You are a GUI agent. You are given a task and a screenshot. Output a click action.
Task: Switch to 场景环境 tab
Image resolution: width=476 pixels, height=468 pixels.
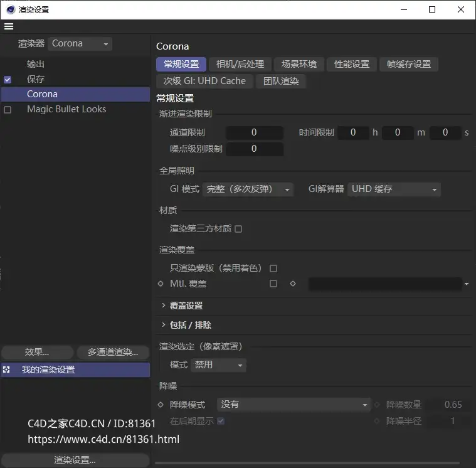click(x=299, y=64)
